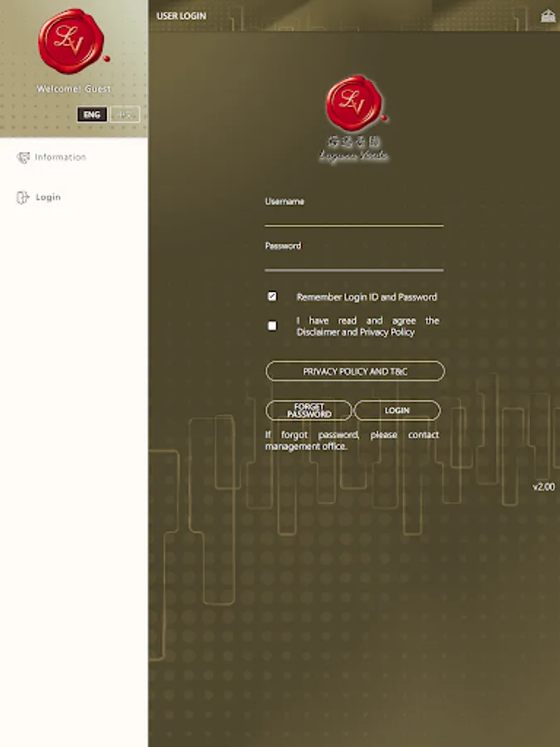Click the v2.00 version label
The image size is (560, 747).
(x=543, y=487)
